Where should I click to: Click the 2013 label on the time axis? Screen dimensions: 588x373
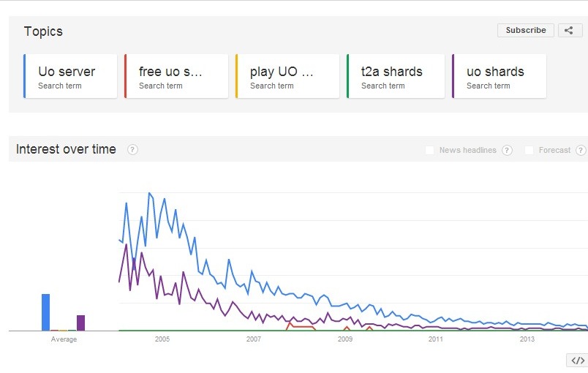tap(527, 339)
